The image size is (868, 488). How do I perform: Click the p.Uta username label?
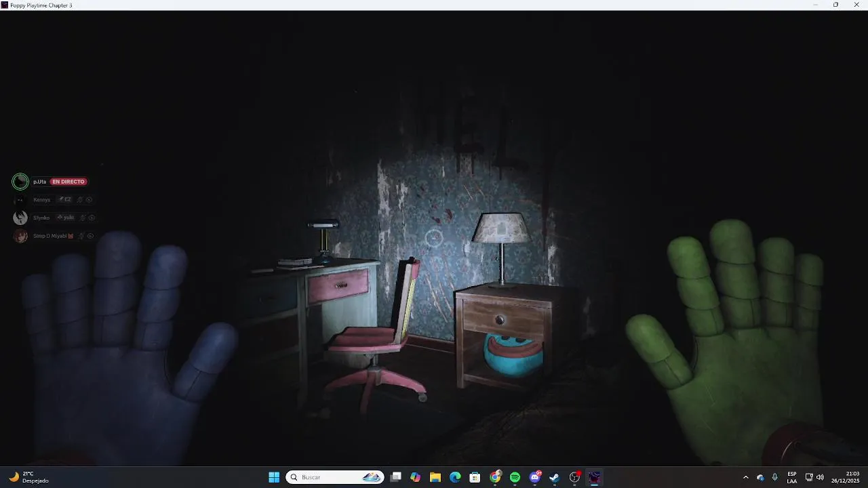[x=39, y=182]
